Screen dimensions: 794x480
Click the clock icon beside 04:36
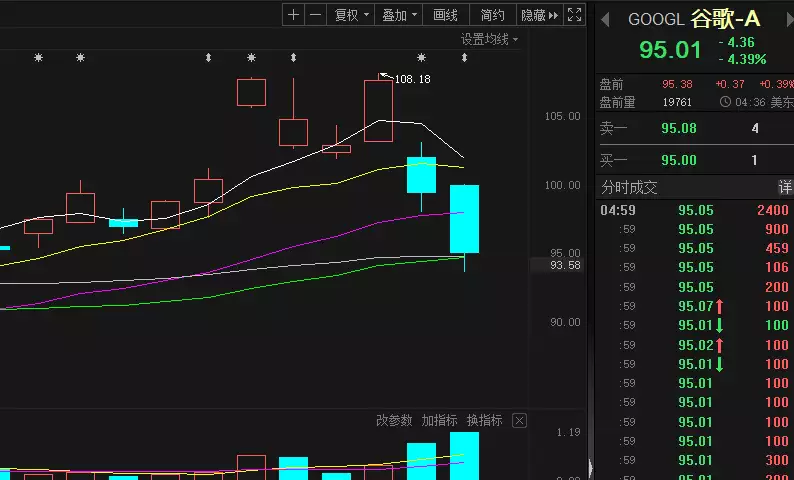coord(725,102)
